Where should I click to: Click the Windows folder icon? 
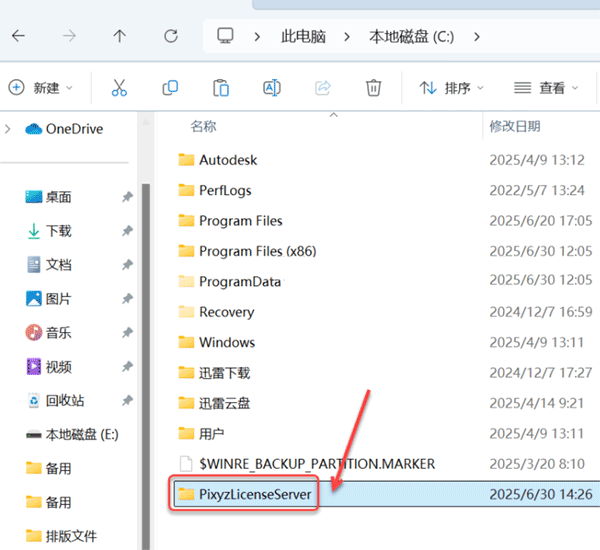tap(186, 342)
